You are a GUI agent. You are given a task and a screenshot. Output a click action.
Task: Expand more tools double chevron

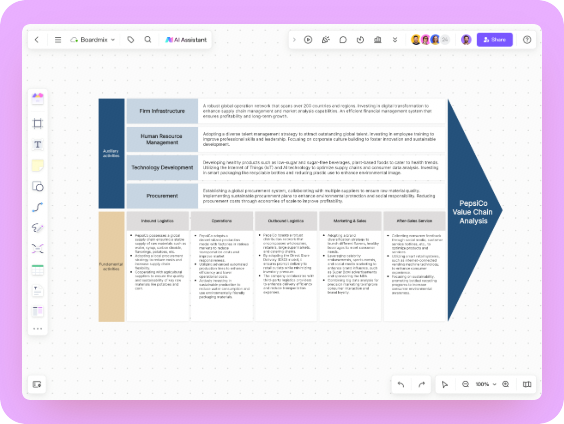tap(395, 40)
